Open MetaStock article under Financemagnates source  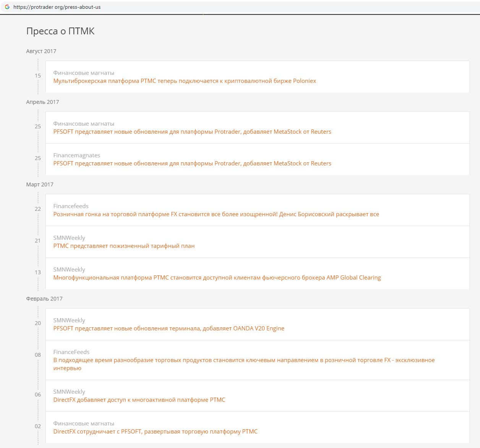192,163
